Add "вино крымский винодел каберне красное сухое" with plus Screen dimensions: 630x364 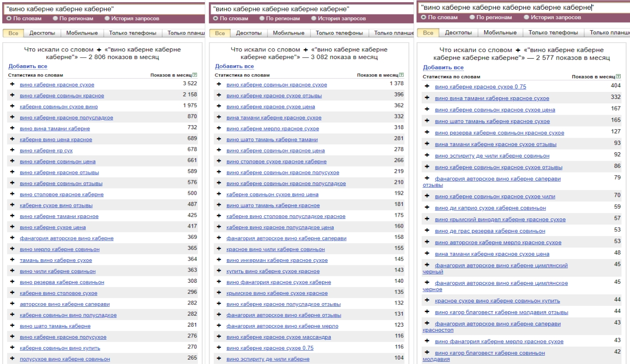tap(427, 219)
